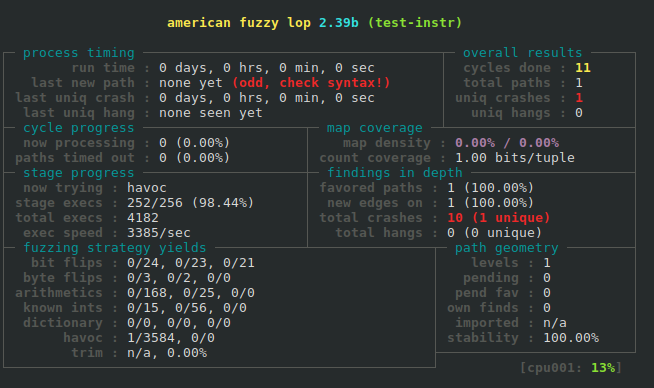Click the map density percentage values
This screenshot has width=654, height=388.
click(x=507, y=143)
